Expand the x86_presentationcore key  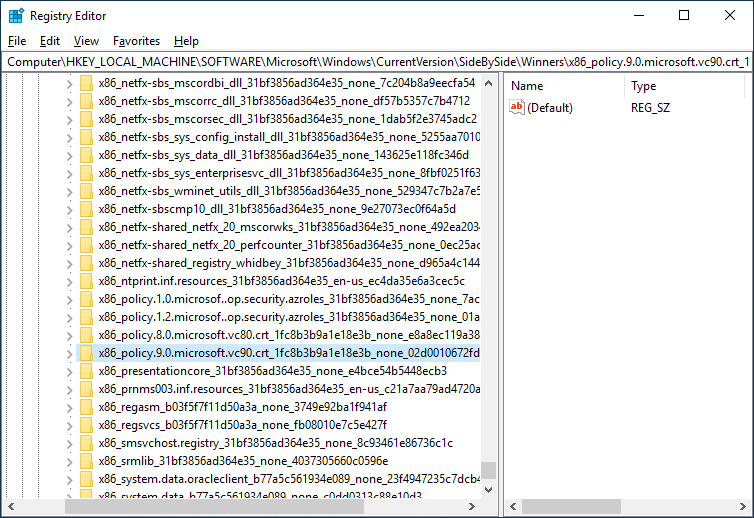click(69, 372)
